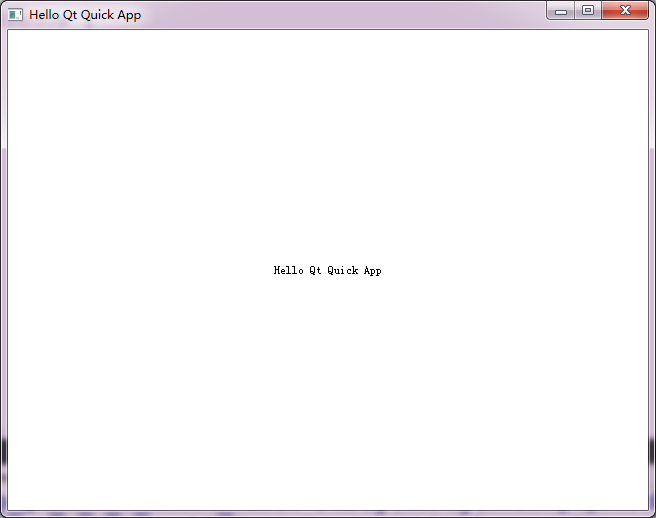Viewport: 656px width, 518px height.
Task: Click the 'Hello Qt Quick App' window title
Action: pyautogui.click(x=85, y=15)
